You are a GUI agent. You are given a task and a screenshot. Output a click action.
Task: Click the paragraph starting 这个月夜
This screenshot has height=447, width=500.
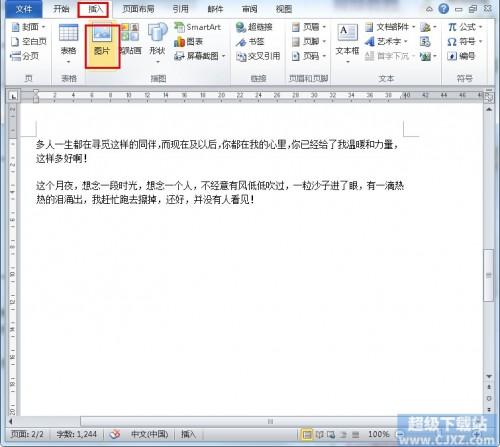220,192
